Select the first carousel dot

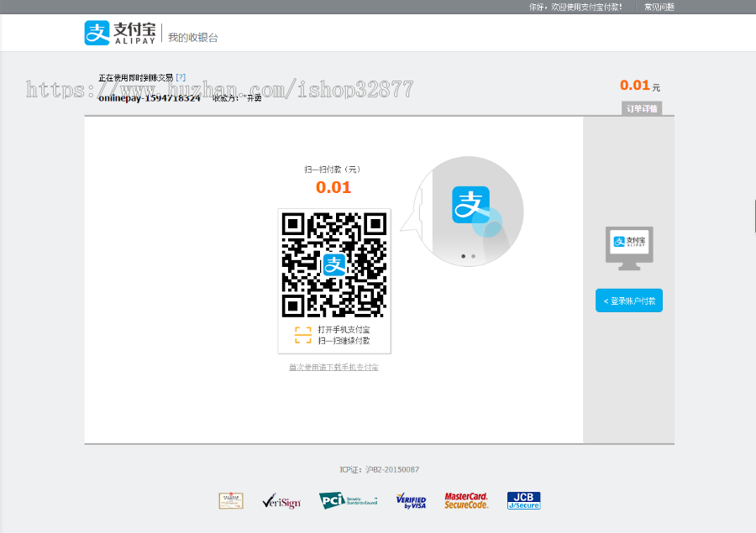pyautogui.click(x=464, y=256)
